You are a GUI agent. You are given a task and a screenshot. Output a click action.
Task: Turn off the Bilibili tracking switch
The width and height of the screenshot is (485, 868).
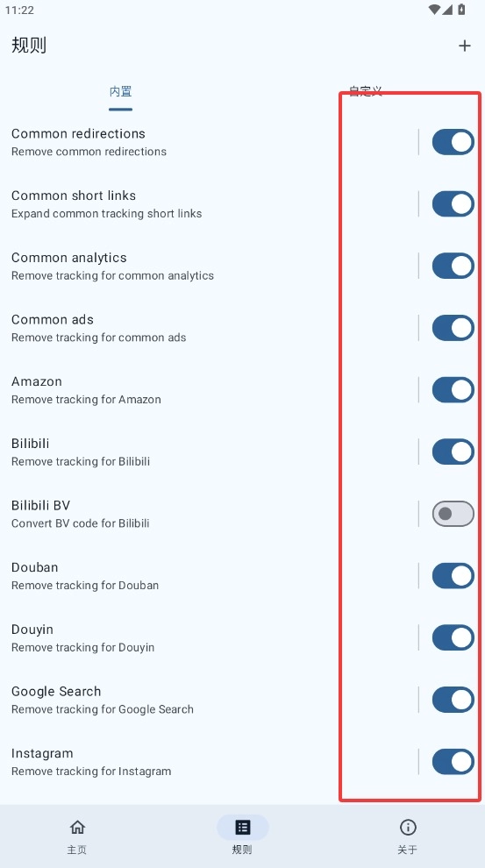pos(453,452)
